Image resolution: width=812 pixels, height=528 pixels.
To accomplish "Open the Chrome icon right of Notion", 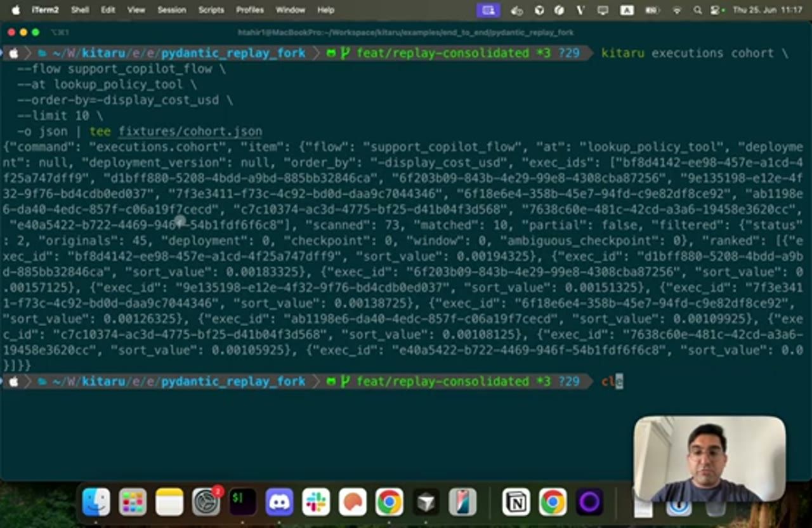I will (553, 503).
